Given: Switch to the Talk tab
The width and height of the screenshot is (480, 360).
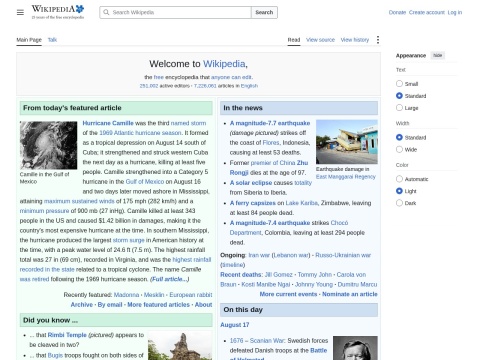Looking at the screenshot, I should click(52, 40).
